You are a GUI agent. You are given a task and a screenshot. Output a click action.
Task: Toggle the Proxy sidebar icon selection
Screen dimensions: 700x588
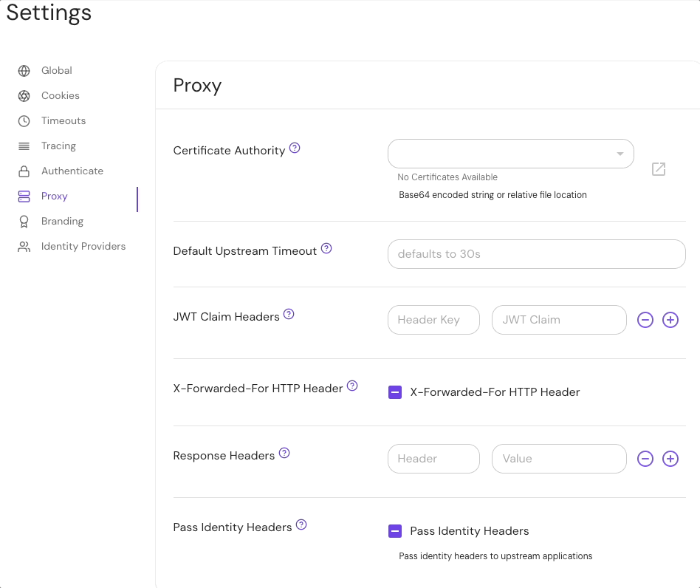pyautogui.click(x=23, y=196)
